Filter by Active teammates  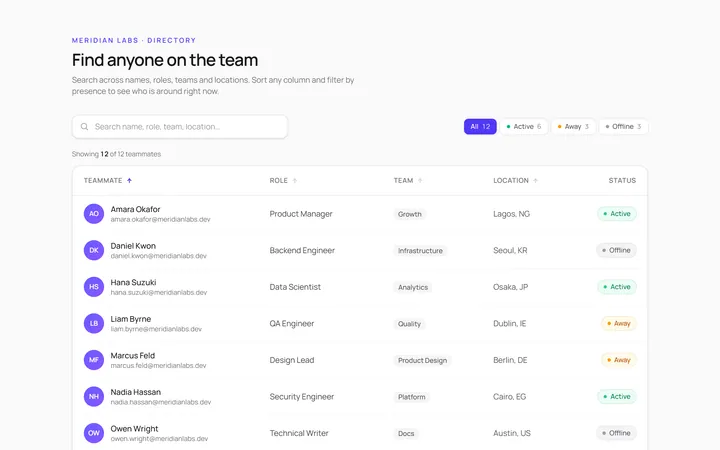tap(523, 127)
